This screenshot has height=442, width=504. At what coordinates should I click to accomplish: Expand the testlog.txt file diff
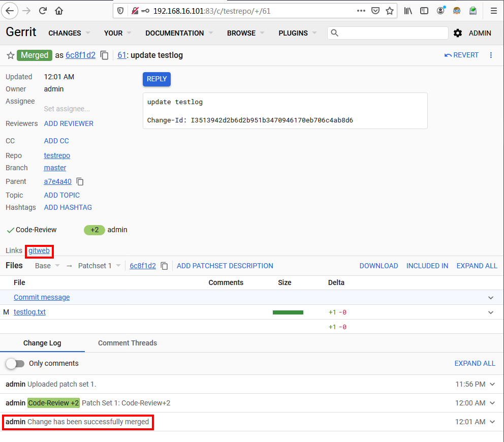pyautogui.click(x=491, y=312)
